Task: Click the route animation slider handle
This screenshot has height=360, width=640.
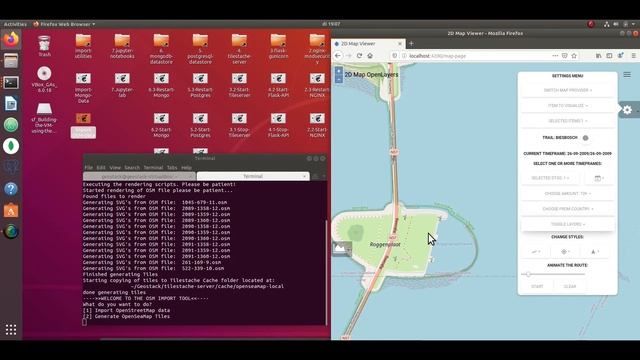Action: [528, 274]
